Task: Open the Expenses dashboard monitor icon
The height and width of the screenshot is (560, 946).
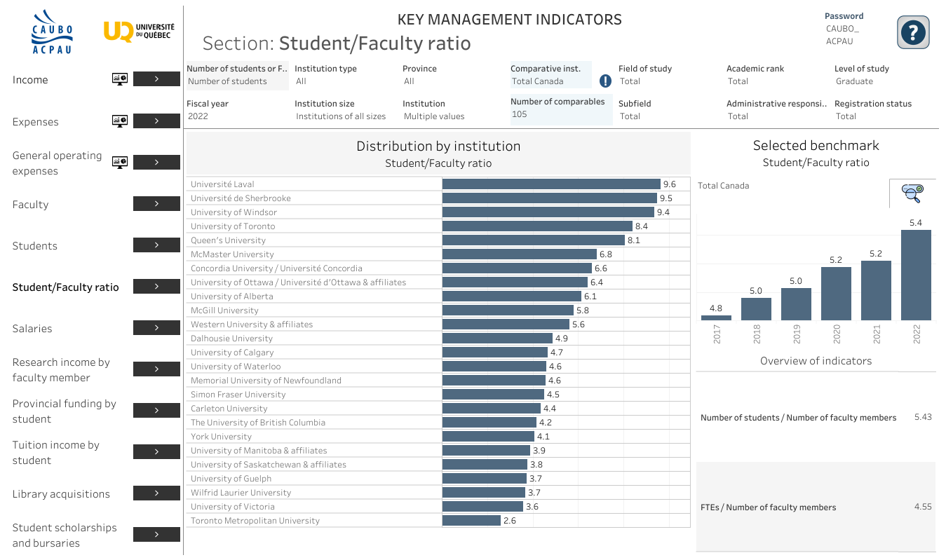Action: point(120,121)
